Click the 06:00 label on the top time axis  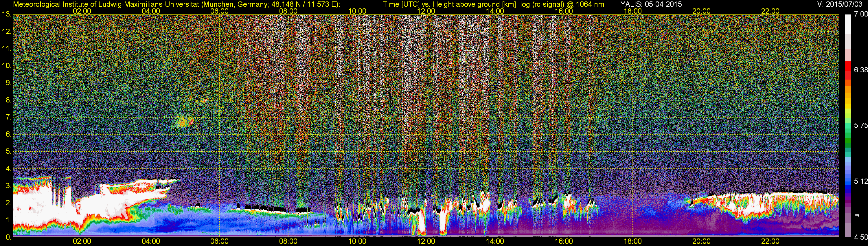219,11
